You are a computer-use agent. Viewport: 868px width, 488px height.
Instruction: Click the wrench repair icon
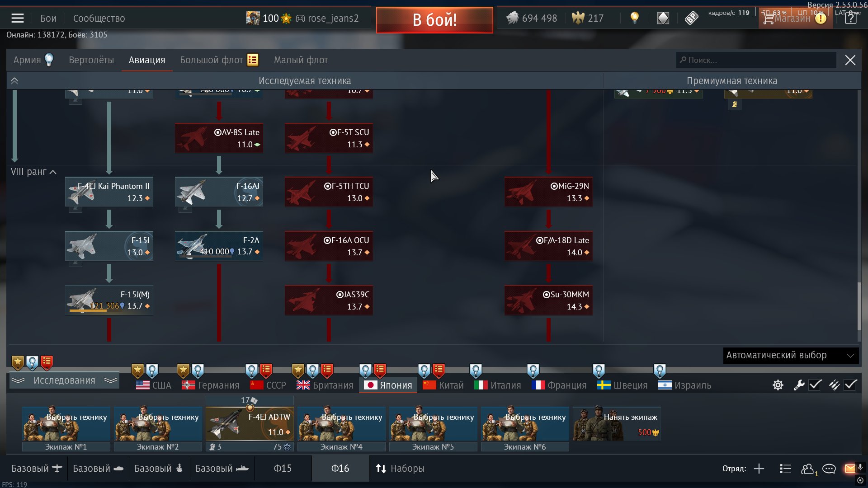tap(799, 385)
